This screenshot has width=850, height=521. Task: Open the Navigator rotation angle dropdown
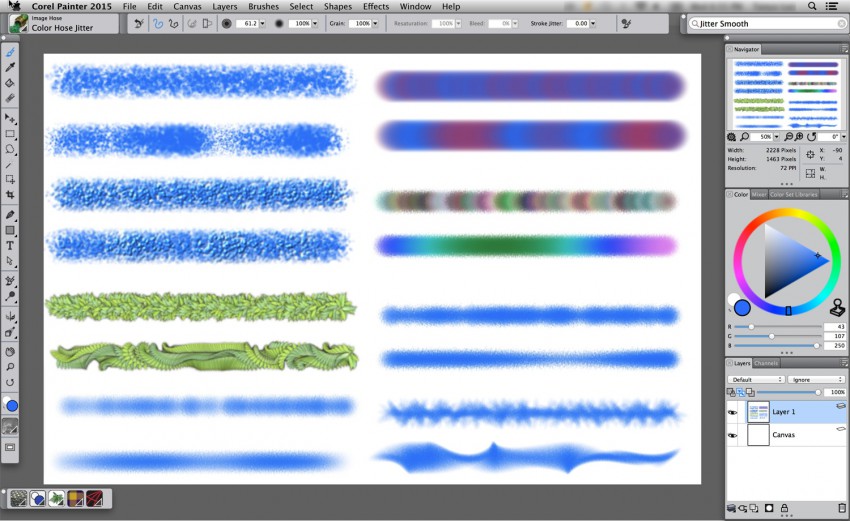(843, 137)
